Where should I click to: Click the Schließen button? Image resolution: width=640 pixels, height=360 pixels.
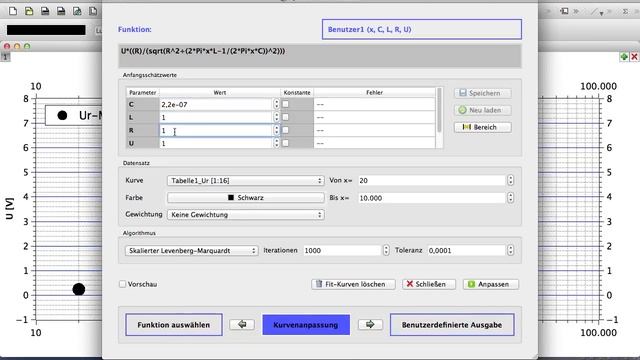429,284
